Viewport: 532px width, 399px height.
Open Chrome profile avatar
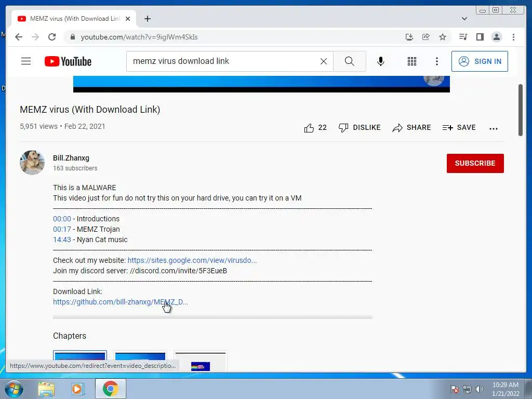pos(496,37)
